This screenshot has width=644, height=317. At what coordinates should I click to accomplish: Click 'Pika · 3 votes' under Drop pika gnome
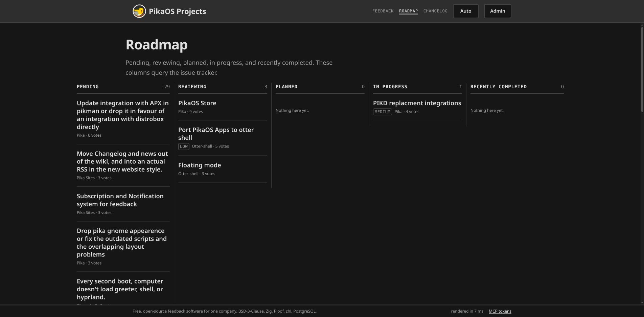click(x=89, y=263)
